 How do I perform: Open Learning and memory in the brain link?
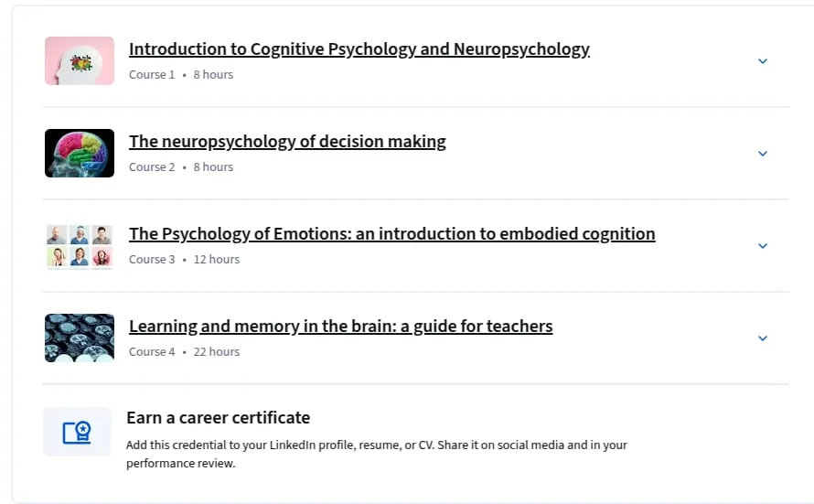click(x=340, y=326)
